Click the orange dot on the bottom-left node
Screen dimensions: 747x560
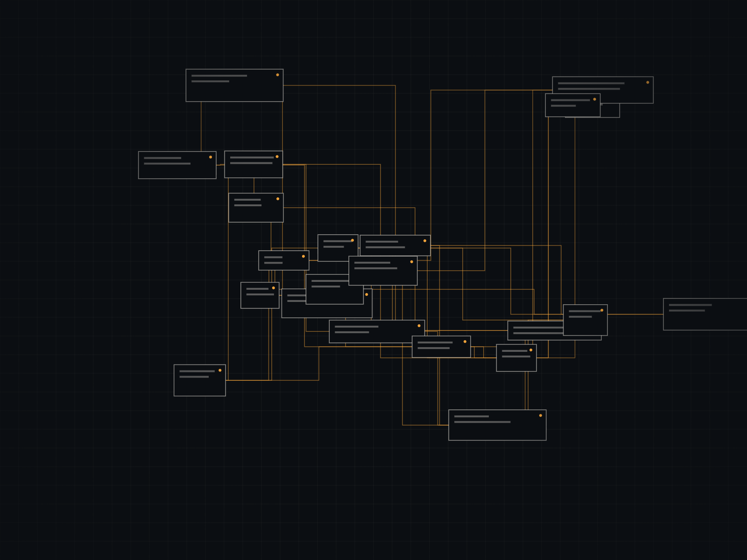220,370
